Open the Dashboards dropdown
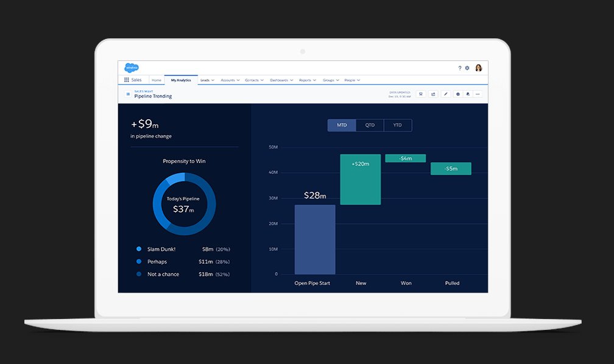This screenshot has width=614, height=364. click(280, 80)
